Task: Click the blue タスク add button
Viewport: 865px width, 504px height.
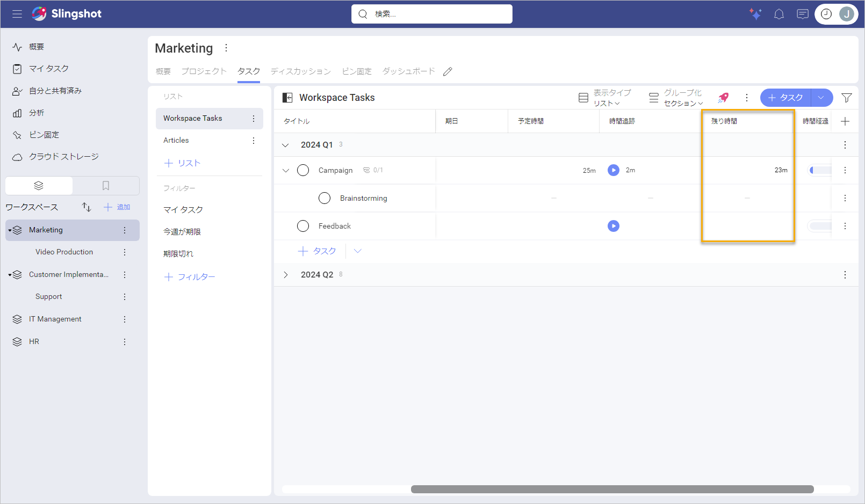Action: (785, 98)
